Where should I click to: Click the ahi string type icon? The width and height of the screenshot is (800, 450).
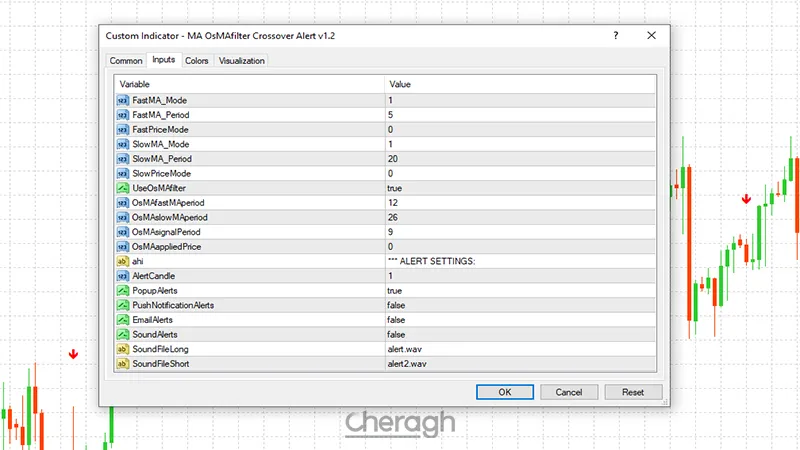pyautogui.click(x=123, y=261)
